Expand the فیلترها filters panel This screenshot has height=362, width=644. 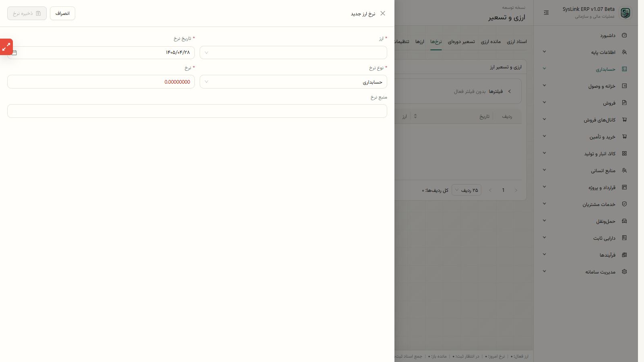(x=509, y=91)
